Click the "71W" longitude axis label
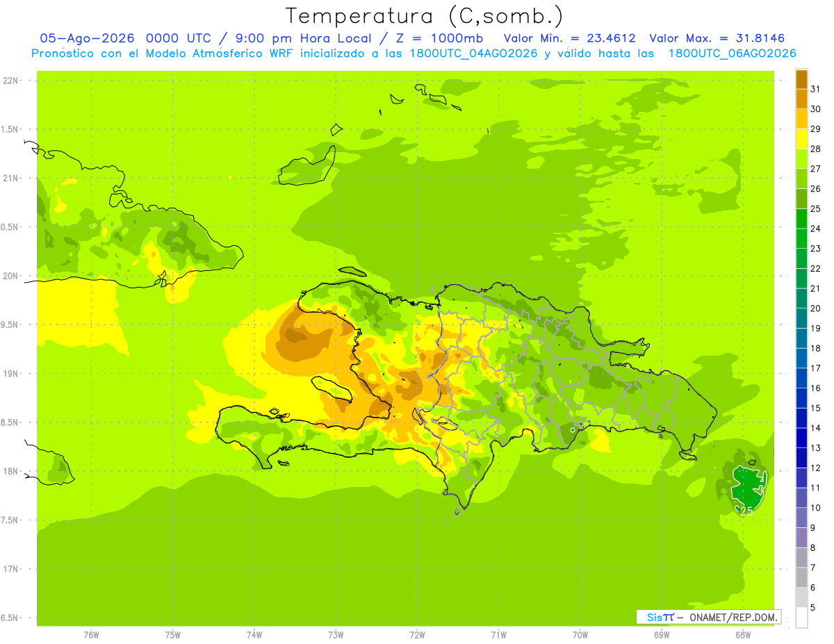The image size is (834, 644). click(x=498, y=635)
